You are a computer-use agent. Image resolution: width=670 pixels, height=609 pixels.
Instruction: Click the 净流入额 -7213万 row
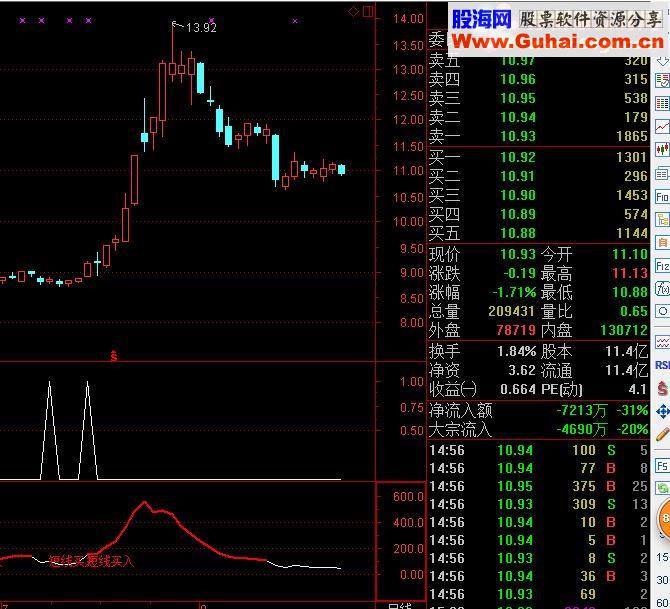[538, 411]
